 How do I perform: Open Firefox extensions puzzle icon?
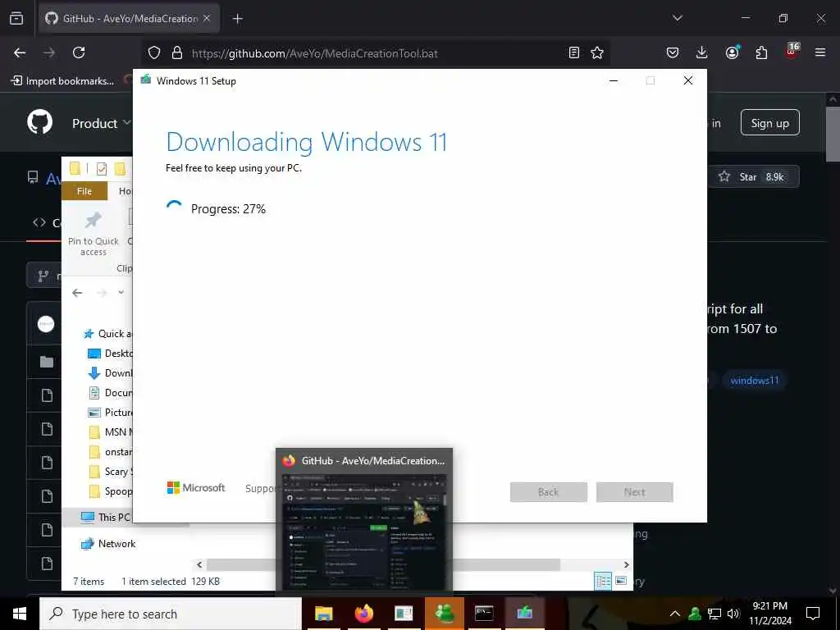pyautogui.click(x=761, y=52)
